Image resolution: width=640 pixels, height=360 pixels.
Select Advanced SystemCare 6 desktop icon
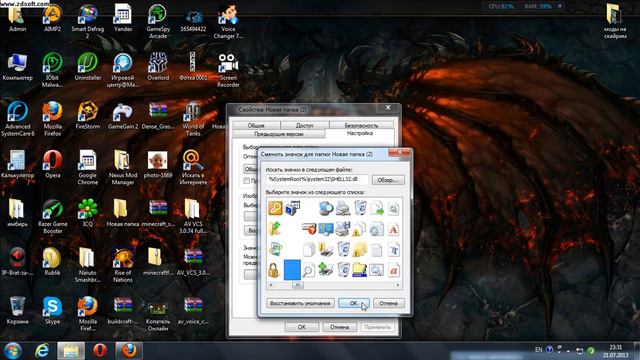click(18, 118)
